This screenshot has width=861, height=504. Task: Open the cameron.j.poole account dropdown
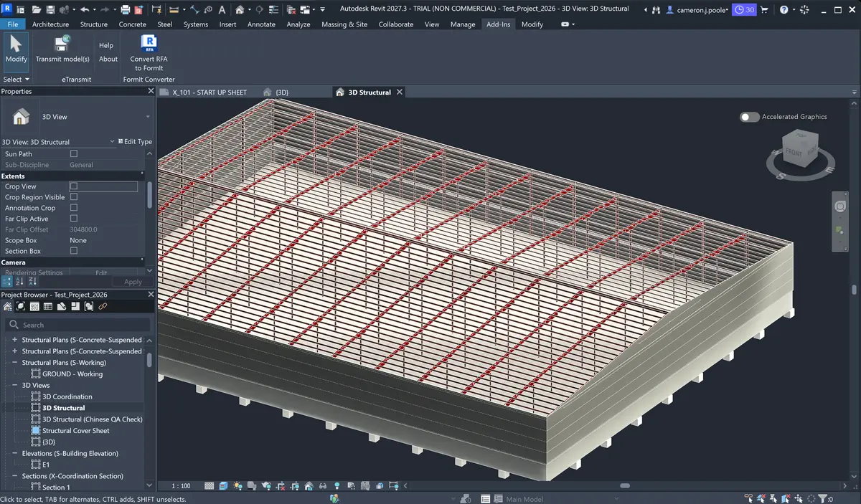[697, 9]
